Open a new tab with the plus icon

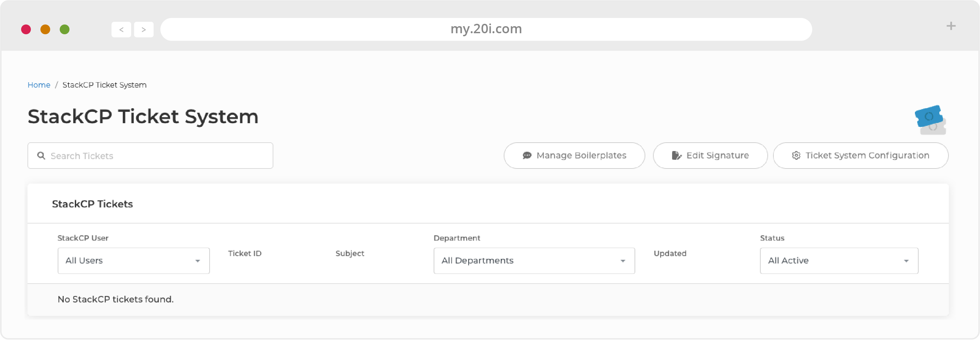(951, 26)
